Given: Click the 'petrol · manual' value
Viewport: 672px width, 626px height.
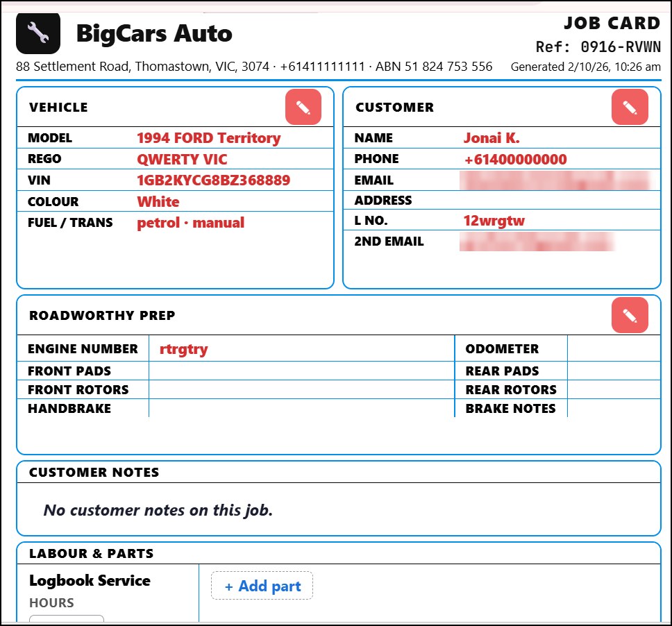Looking at the screenshot, I should point(190,223).
